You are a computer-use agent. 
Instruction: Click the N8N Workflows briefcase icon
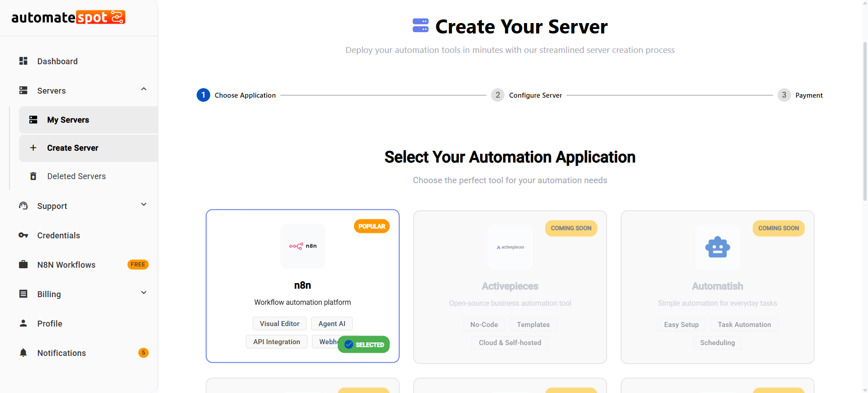click(24, 265)
